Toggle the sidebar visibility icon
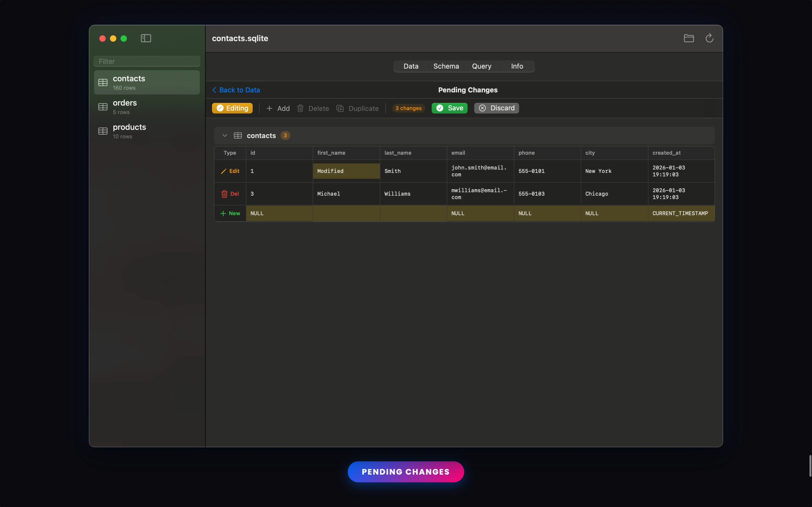This screenshot has height=507, width=812. tap(145, 38)
